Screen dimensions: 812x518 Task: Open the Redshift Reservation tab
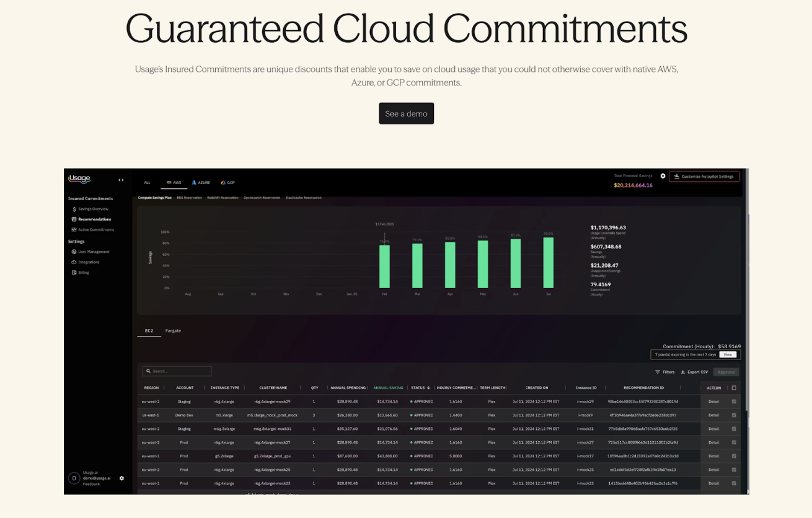tap(223, 198)
